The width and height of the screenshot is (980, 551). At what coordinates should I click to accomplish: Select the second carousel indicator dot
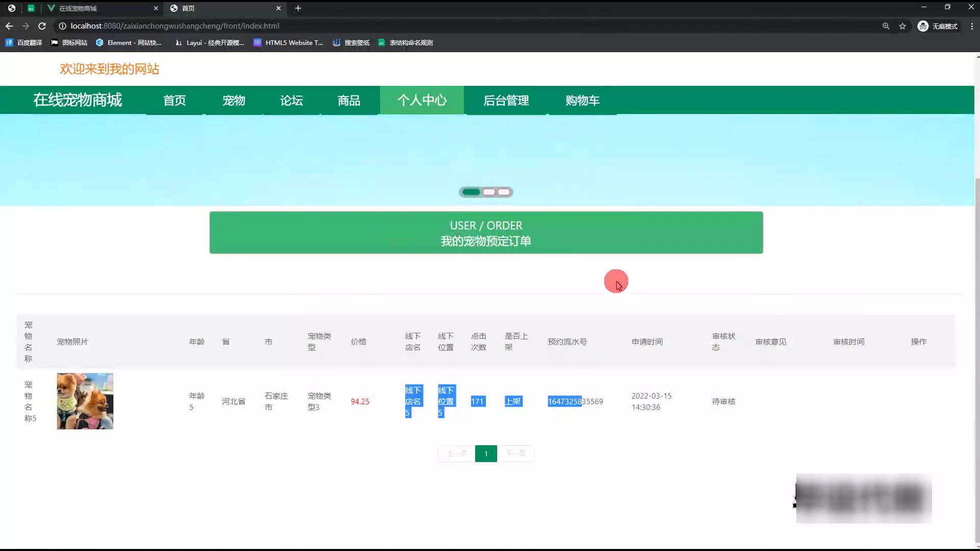489,192
